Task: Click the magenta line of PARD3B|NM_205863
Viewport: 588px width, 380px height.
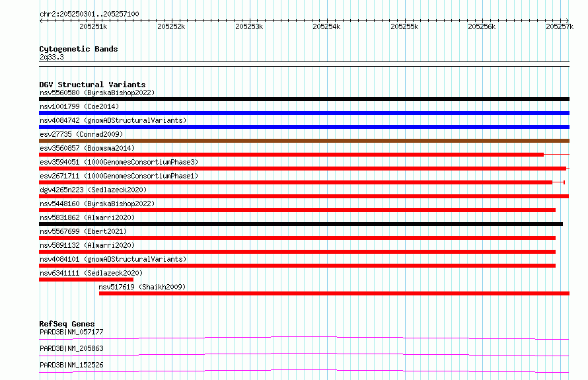Action: pyautogui.click(x=304, y=354)
